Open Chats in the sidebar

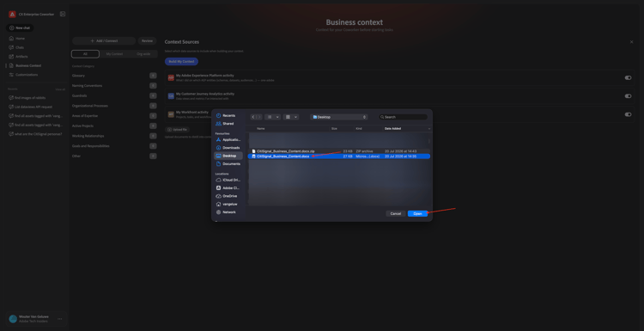tap(20, 47)
